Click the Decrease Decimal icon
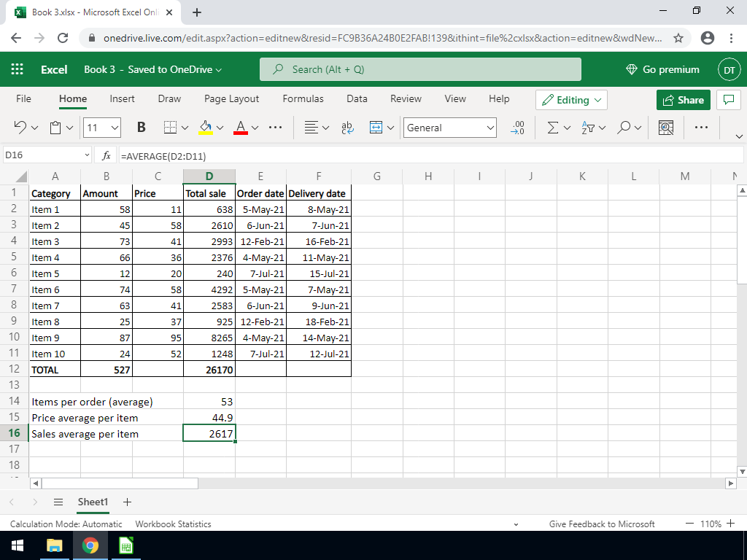 tap(519, 128)
